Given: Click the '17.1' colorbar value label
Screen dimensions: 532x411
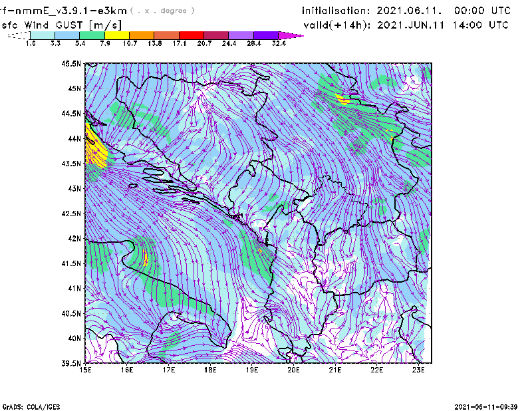Looking at the screenshot, I should pyautogui.click(x=179, y=43).
